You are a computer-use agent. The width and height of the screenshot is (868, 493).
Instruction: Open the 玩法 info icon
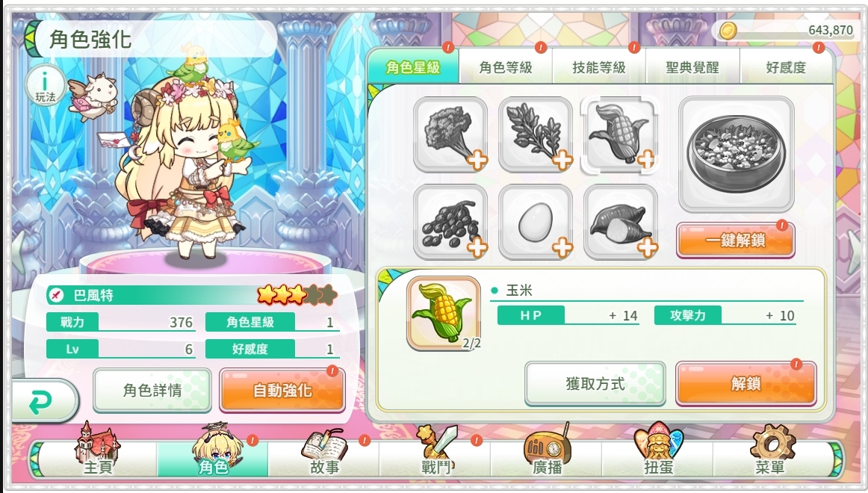click(x=46, y=87)
